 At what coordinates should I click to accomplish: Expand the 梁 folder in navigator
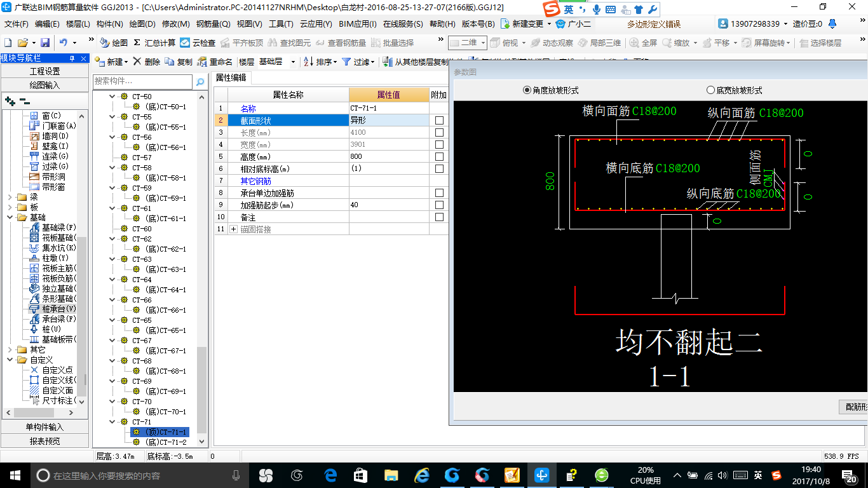point(11,197)
